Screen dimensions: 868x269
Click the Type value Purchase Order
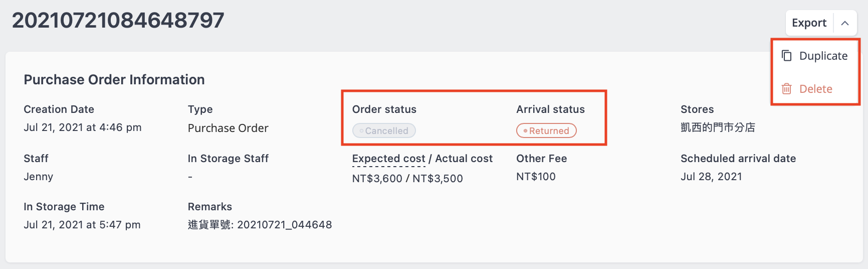pyautogui.click(x=228, y=128)
